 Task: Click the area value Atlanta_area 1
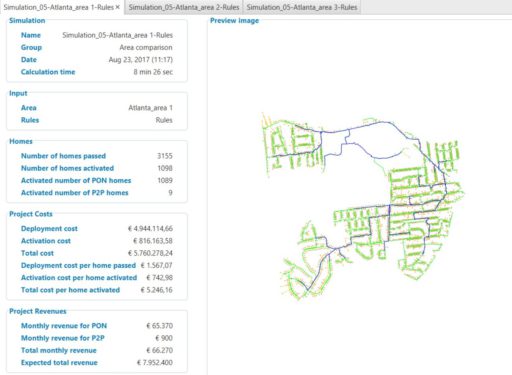click(150, 108)
